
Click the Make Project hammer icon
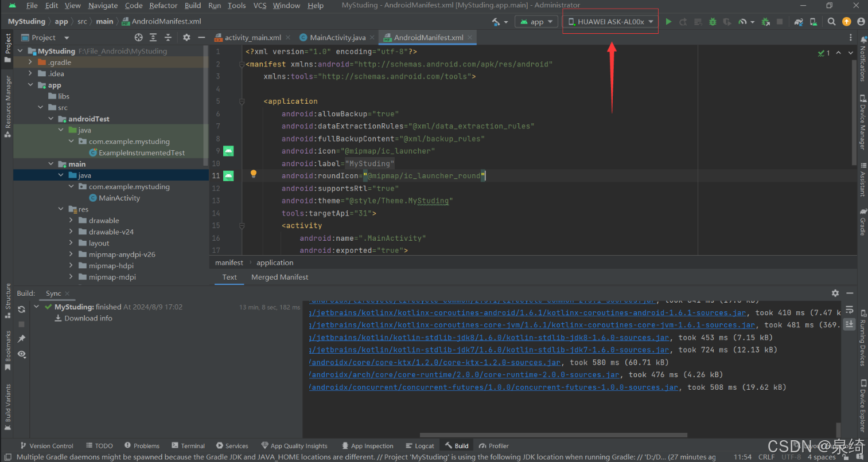496,22
